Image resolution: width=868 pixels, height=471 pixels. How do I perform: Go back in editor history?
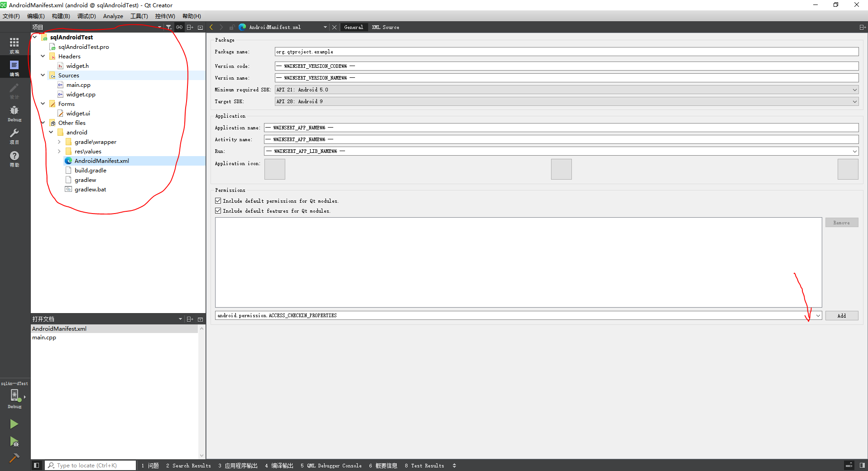pos(211,27)
